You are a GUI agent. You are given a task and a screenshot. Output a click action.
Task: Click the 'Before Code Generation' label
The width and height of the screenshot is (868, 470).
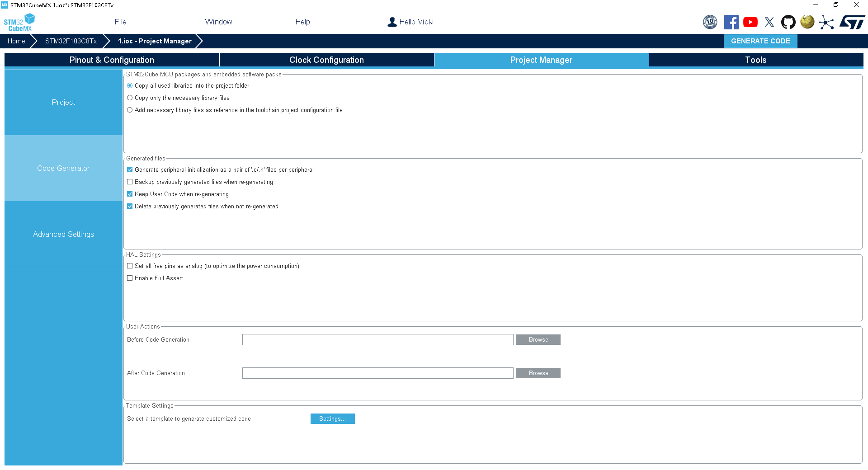pyautogui.click(x=158, y=339)
